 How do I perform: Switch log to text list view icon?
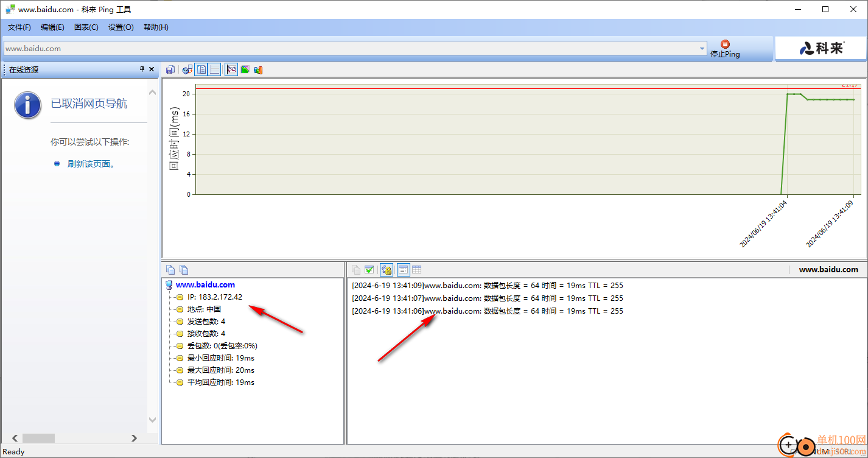point(403,270)
